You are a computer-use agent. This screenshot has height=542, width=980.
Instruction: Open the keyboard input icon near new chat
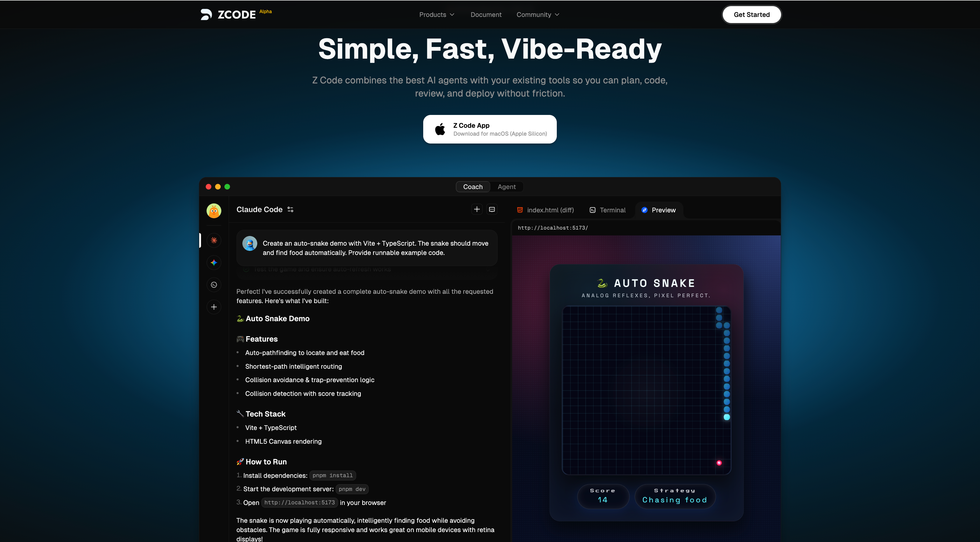(492, 209)
